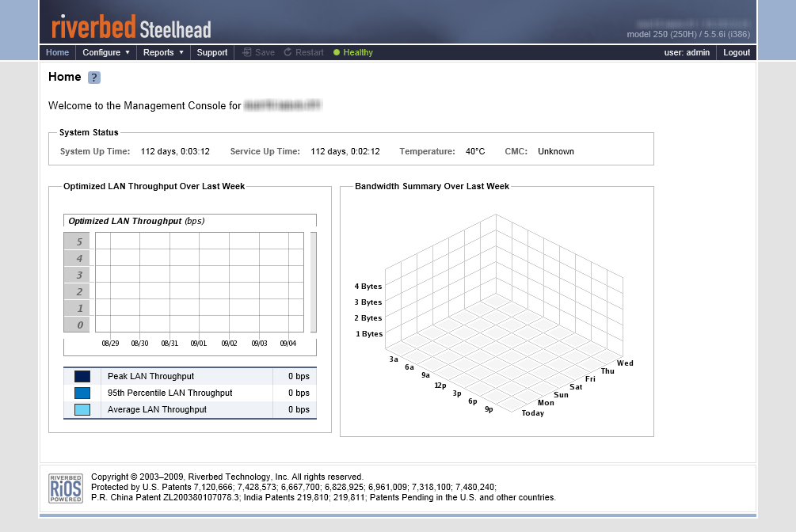796x532 pixels.
Task: Open the Home help question-mark icon
Action: 94,77
